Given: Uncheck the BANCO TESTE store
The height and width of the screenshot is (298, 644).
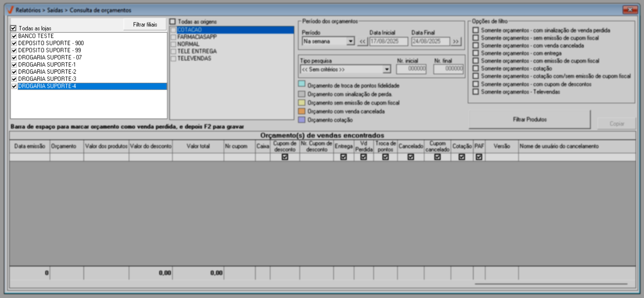Looking at the screenshot, I should (14, 36).
